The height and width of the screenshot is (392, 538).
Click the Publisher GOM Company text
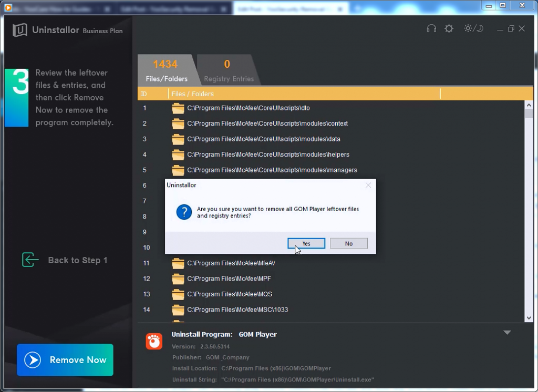211,358
